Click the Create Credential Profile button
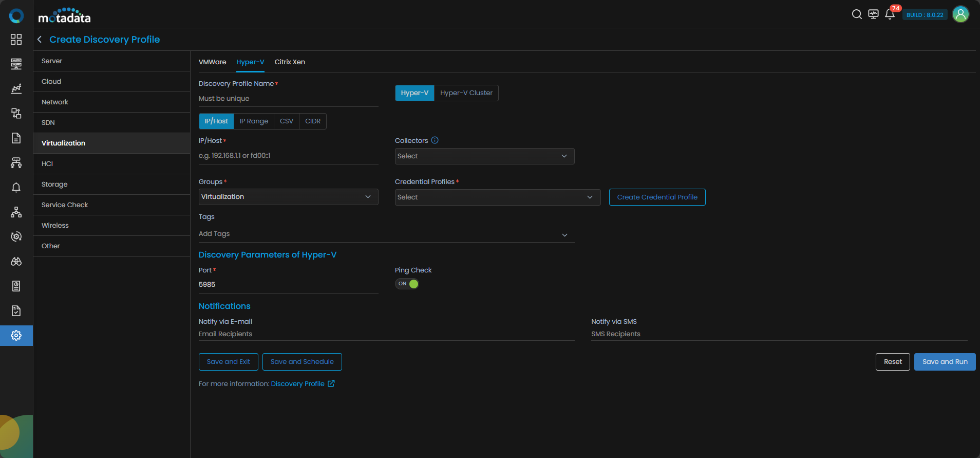The width and height of the screenshot is (980, 458). (x=657, y=197)
